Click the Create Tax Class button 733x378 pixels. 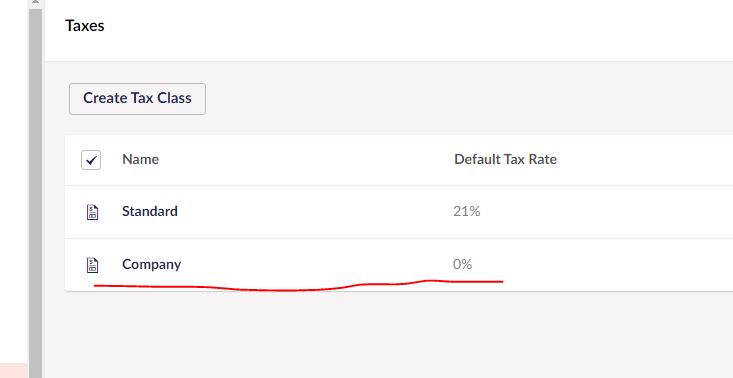(137, 99)
